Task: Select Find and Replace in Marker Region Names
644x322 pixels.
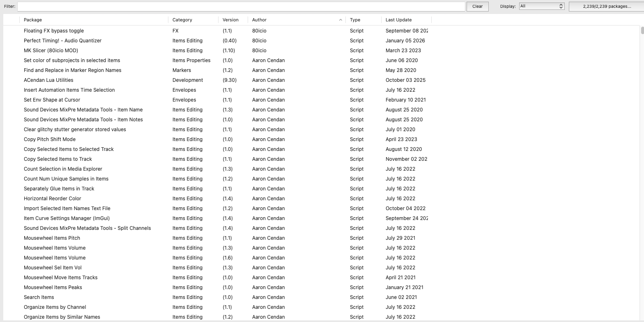Action: point(73,70)
